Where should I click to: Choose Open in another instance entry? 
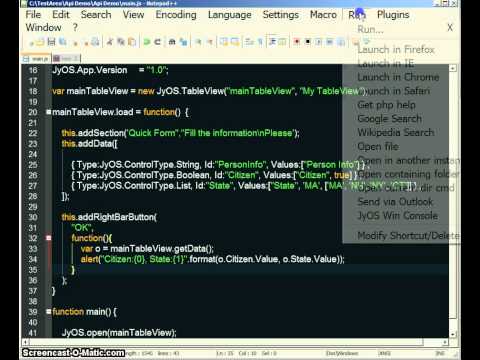(408, 161)
